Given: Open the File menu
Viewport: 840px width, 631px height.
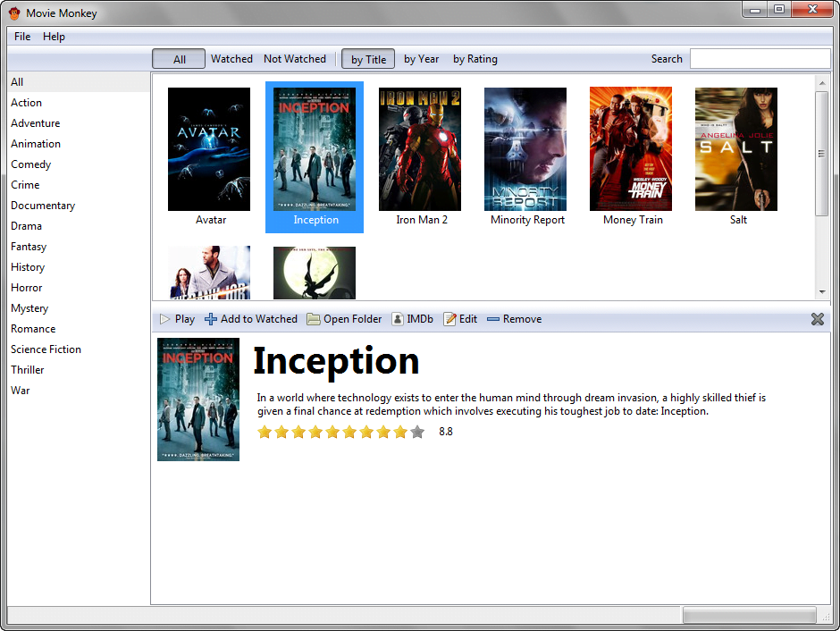Looking at the screenshot, I should coord(22,37).
